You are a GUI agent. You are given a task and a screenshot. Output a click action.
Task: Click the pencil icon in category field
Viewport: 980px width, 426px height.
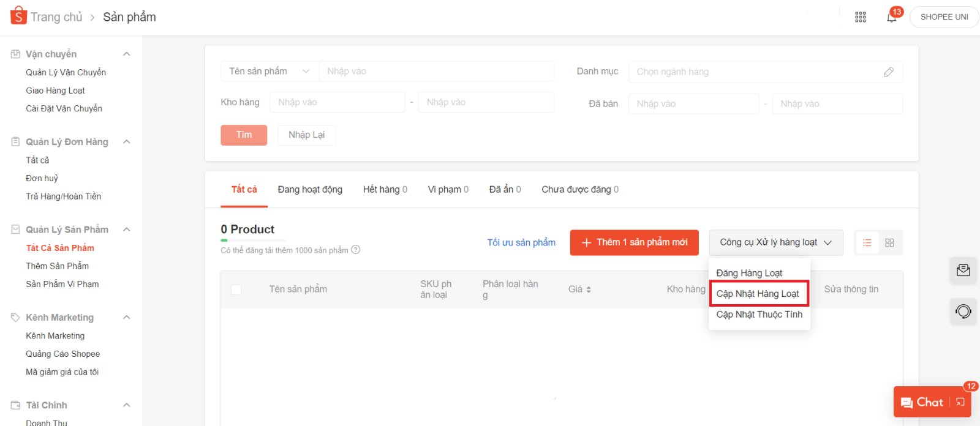coord(889,72)
